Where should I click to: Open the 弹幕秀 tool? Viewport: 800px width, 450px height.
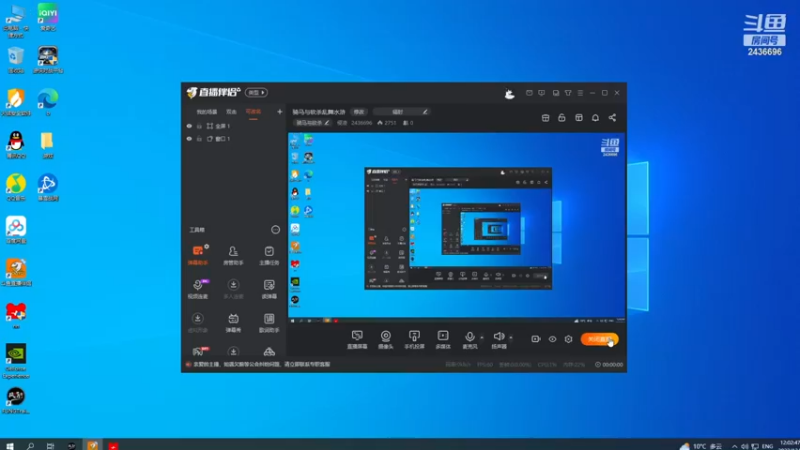point(233,322)
